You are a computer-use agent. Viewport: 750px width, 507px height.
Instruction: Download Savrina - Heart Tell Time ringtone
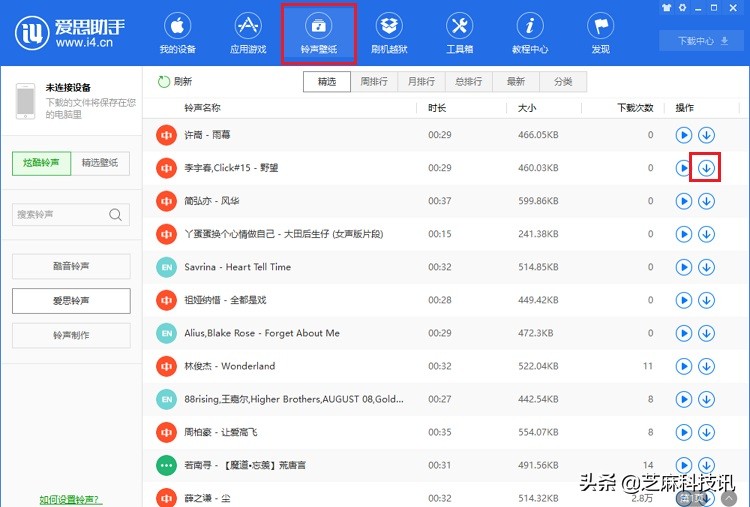coord(706,267)
